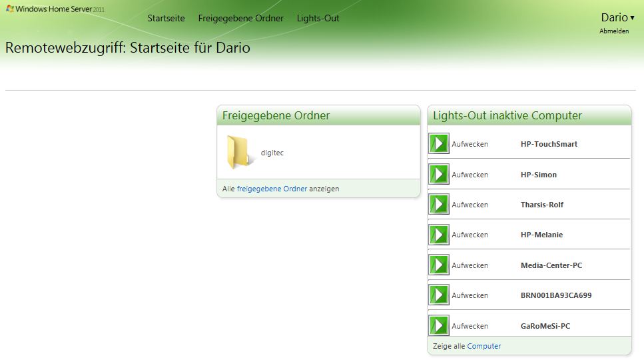Click the Aufwecken text beside Media-Center-PC
Image resolution: width=644 pixels, height=360 pixels.
(470, 265)
